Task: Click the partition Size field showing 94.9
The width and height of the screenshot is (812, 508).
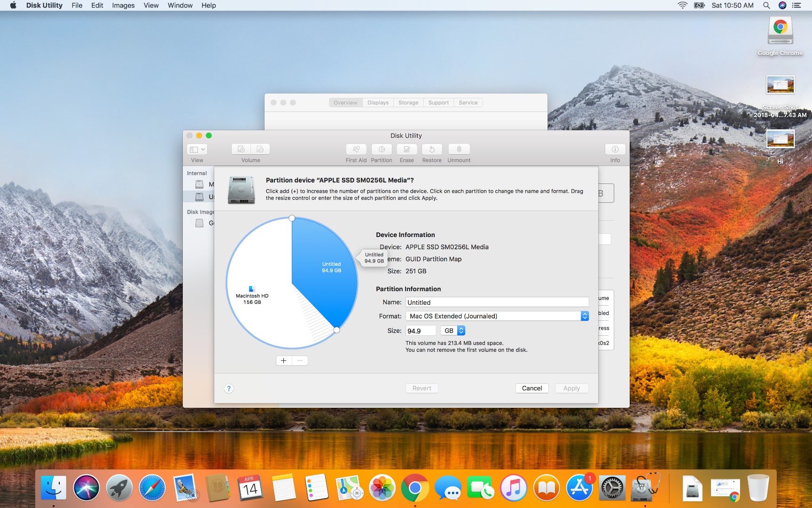Action: click(421, 331)
